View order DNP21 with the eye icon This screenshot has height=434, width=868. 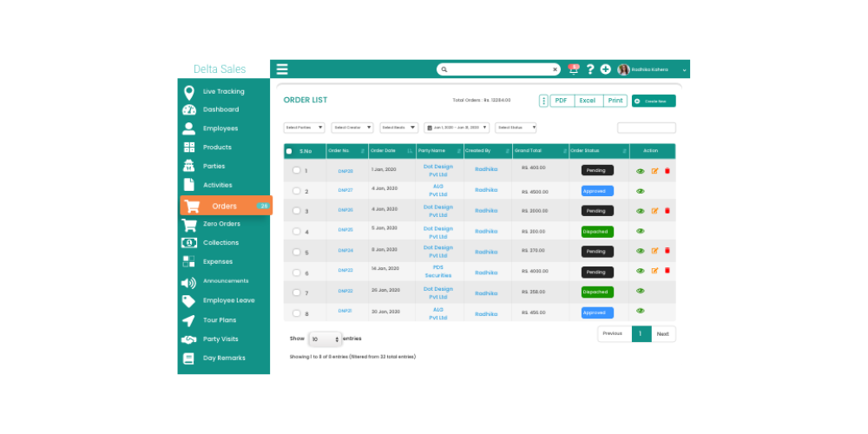click(x=641, y=311)
